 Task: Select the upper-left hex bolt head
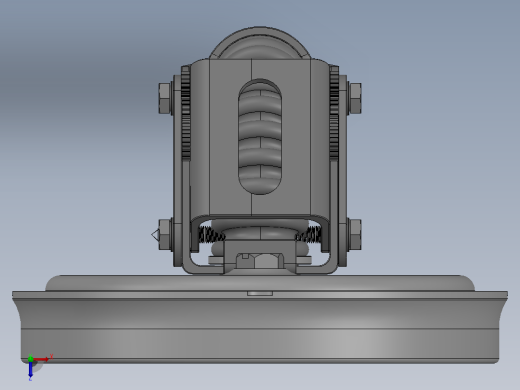(165, 98)
